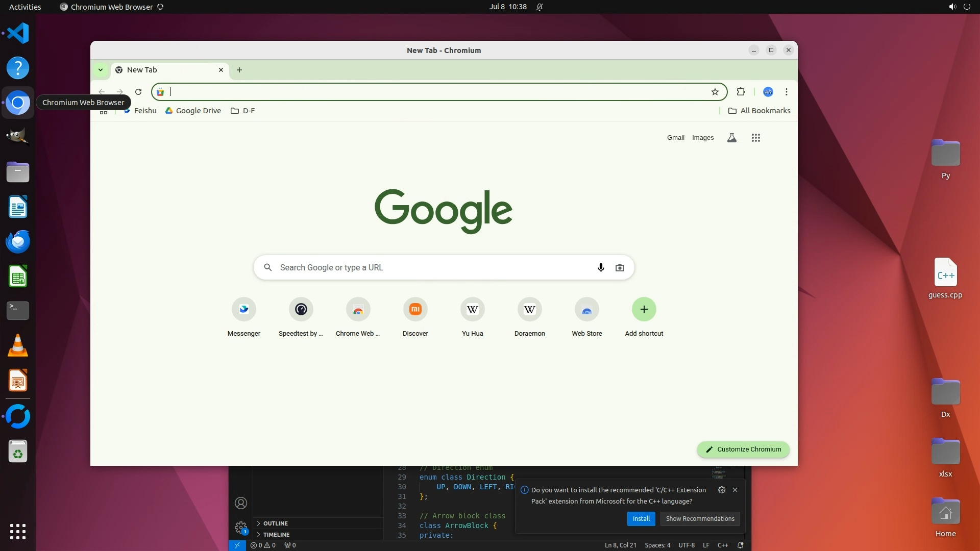Click the Search Labs flask icon
Screen dimensions: 980x551
click(731, 138)
